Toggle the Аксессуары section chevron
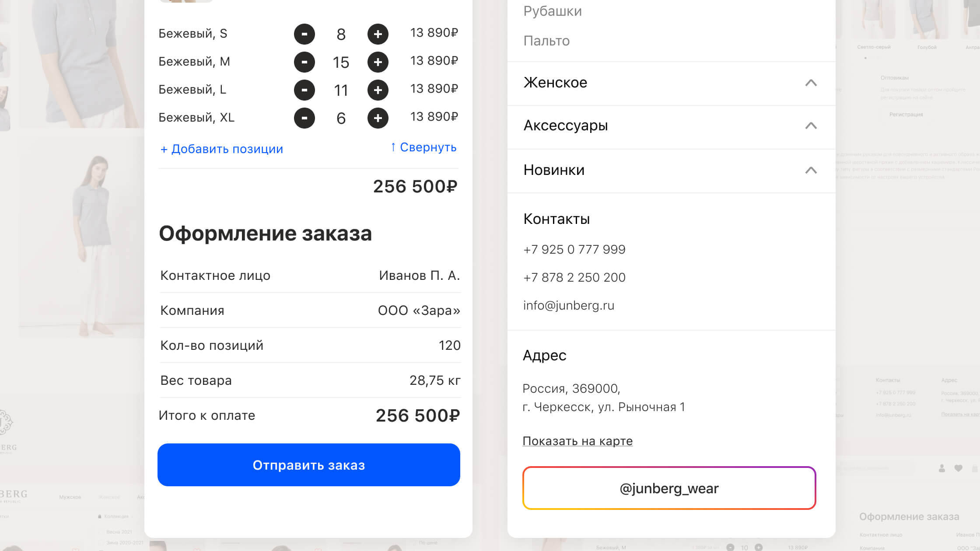980x551 pixels. pos(811,126)
